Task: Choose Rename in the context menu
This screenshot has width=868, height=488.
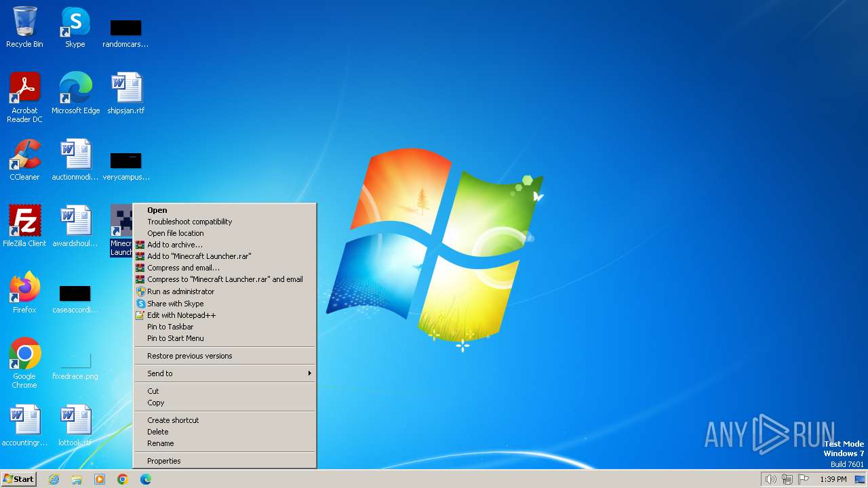Action: [x=224, y=443]
